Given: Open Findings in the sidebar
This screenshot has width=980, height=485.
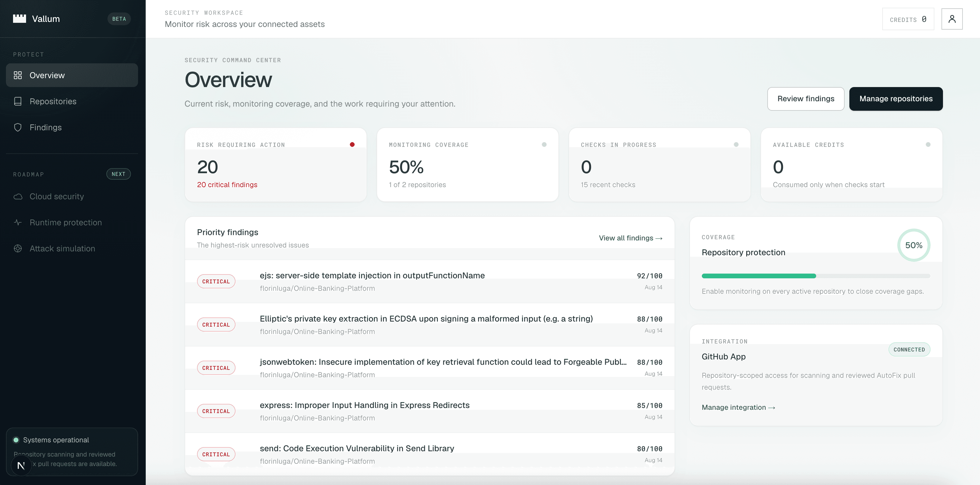Looking at the screenshot, I should [x=72, y=127].
